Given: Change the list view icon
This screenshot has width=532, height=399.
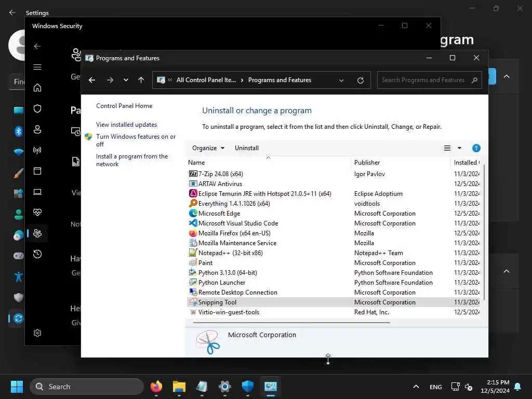Looking at the screenshot, I should (447, 148).
